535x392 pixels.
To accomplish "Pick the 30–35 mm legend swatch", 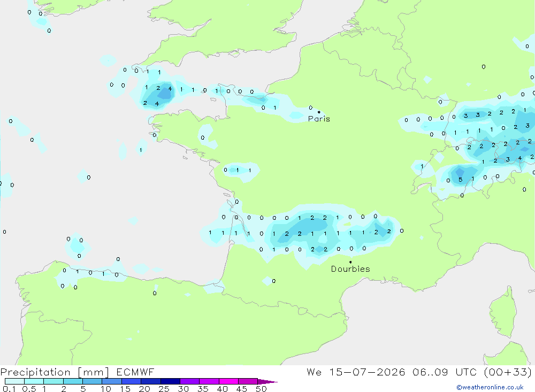I will click(190, 381).
